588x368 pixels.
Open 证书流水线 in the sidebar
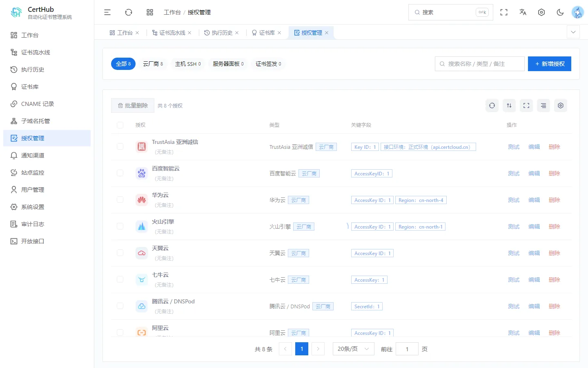click(47, 52)
